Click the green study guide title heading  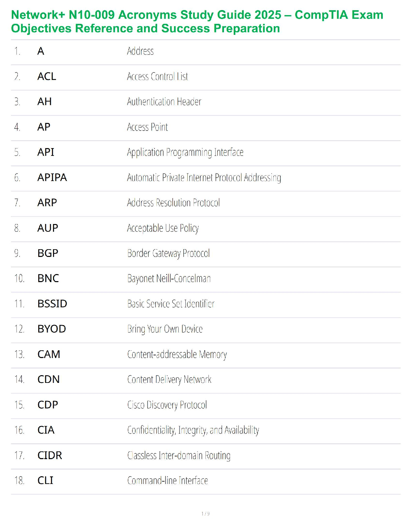coord(197,21)
